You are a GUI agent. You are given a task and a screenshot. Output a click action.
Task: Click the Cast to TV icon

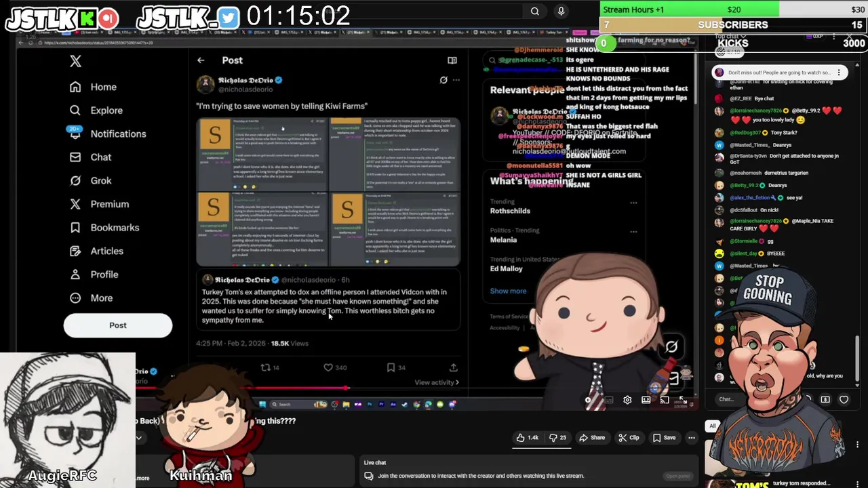point(665,401)
